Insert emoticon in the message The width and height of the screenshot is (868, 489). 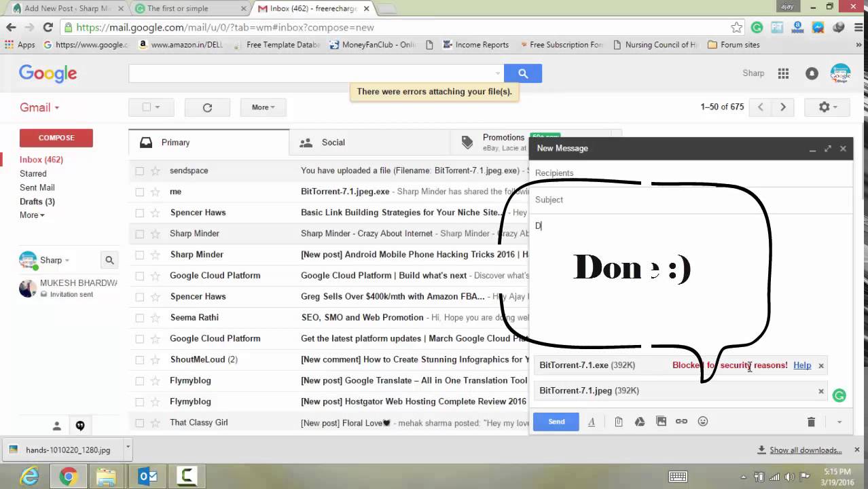pyautogui.click(x=703, y=422)
